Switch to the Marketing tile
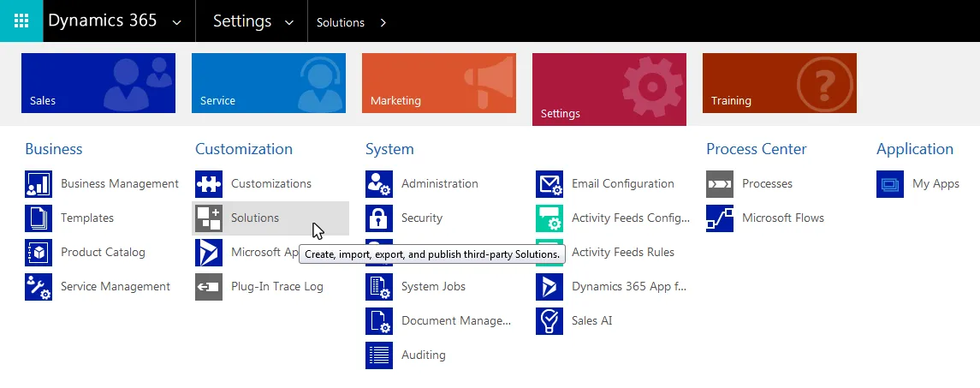The image size is (980, 388). [x=439, y=83]
